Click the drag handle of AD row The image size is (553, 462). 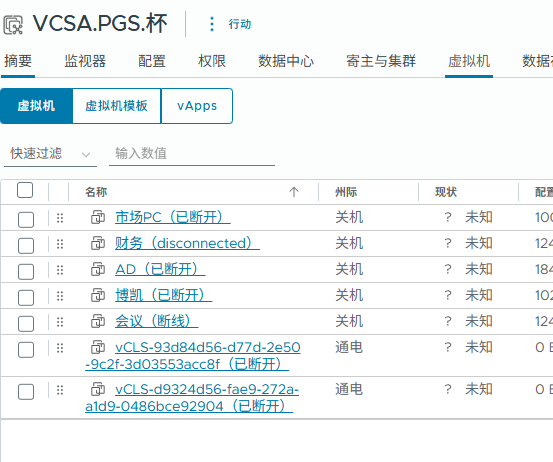60,270
